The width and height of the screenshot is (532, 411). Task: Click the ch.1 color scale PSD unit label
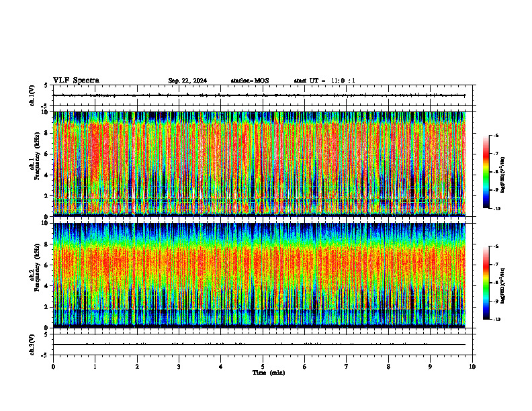point(503,175)
